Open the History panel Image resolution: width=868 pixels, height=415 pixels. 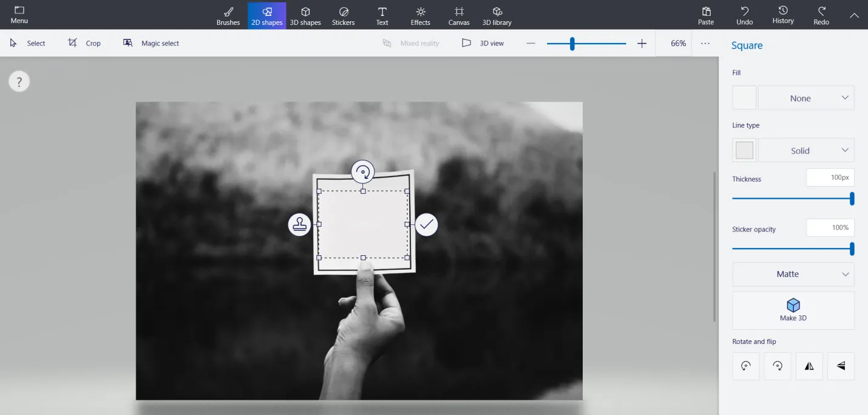click(783, 16)
